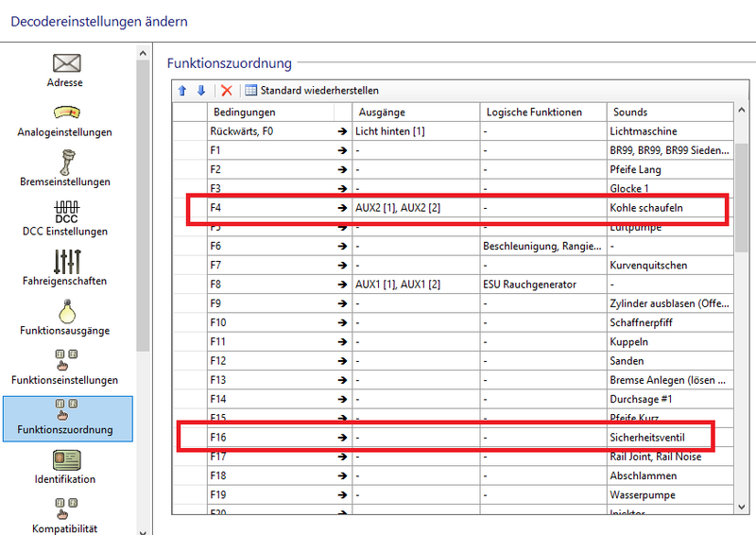
Task: Click the arrow icon in the F8 row
Action: pyautogui.click(x=342, y=285)
